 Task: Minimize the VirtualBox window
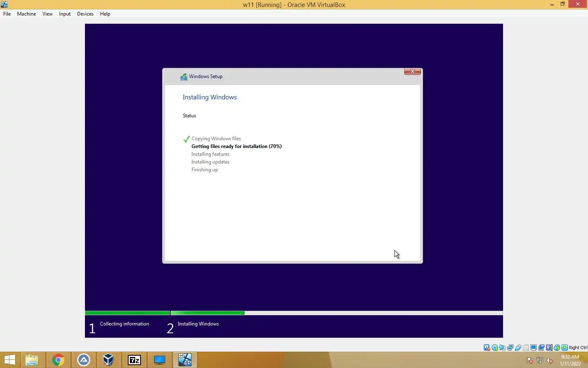pyautogui.click(x=552, y=4)
